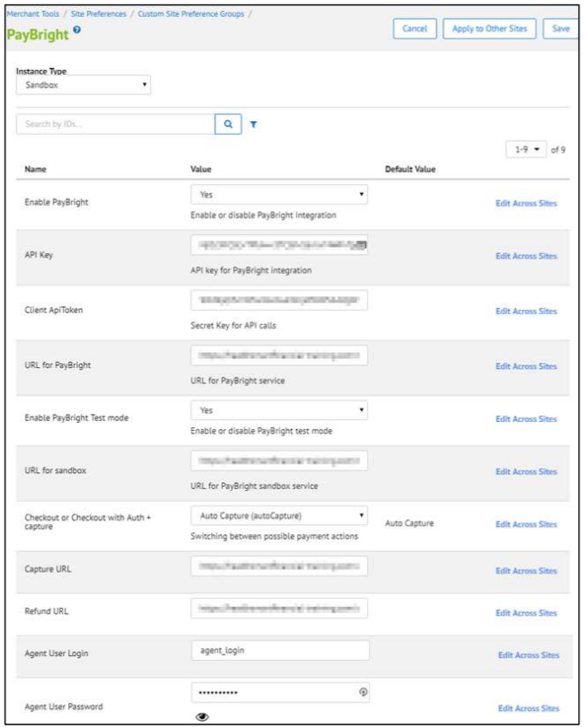
Task: Click the PayBright page title
Action: (x=38, y=35)
